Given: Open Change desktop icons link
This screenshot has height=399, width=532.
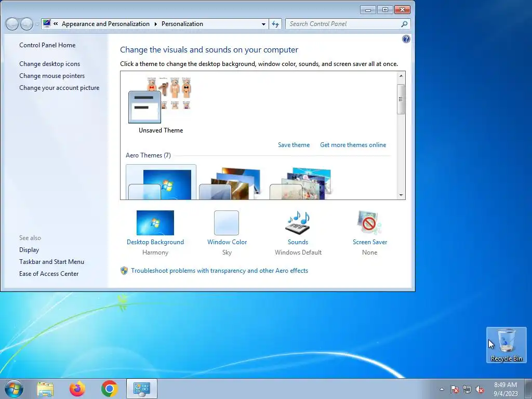Looking at the screenshot, I should 49,64.
